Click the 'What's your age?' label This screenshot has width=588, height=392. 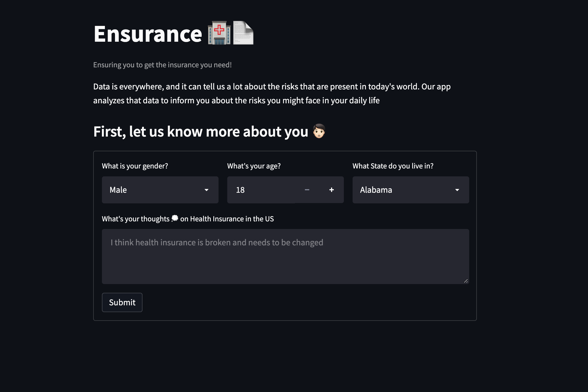point(254,166)
